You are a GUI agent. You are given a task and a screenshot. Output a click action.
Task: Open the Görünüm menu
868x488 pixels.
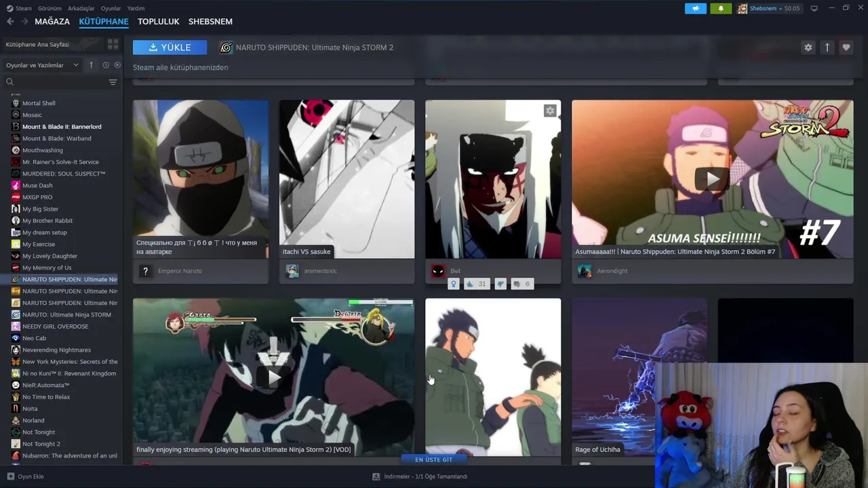click(50, 8)
